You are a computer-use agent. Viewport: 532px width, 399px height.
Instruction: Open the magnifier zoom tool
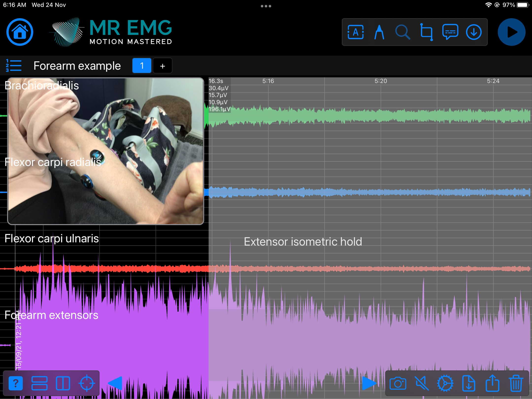pos(402,32)
